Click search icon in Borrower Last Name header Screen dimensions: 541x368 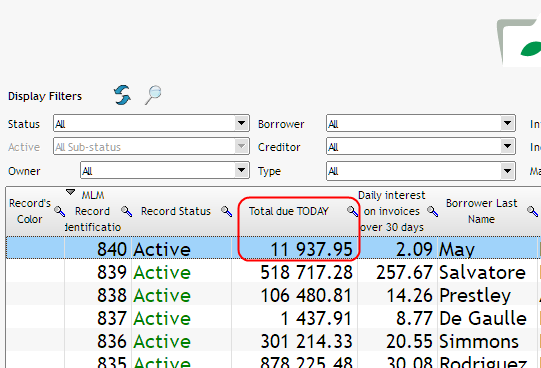click(532, 211)
